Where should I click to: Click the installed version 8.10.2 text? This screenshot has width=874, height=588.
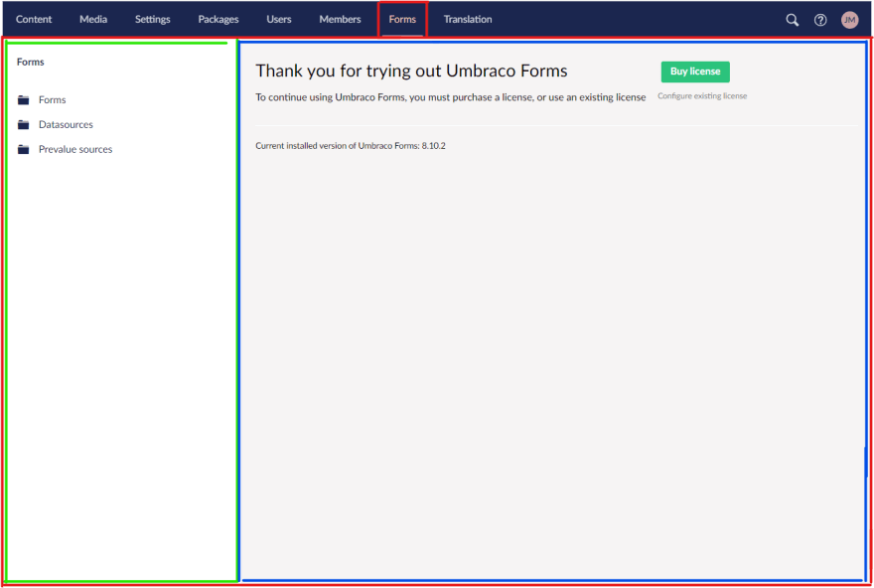(351, 146)
